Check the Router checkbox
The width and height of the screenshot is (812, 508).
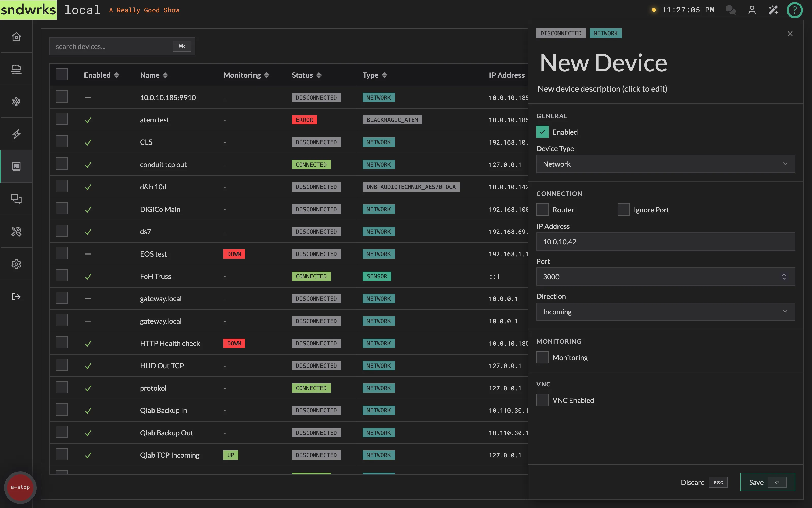pyautogui.click(x=542, y=210)
